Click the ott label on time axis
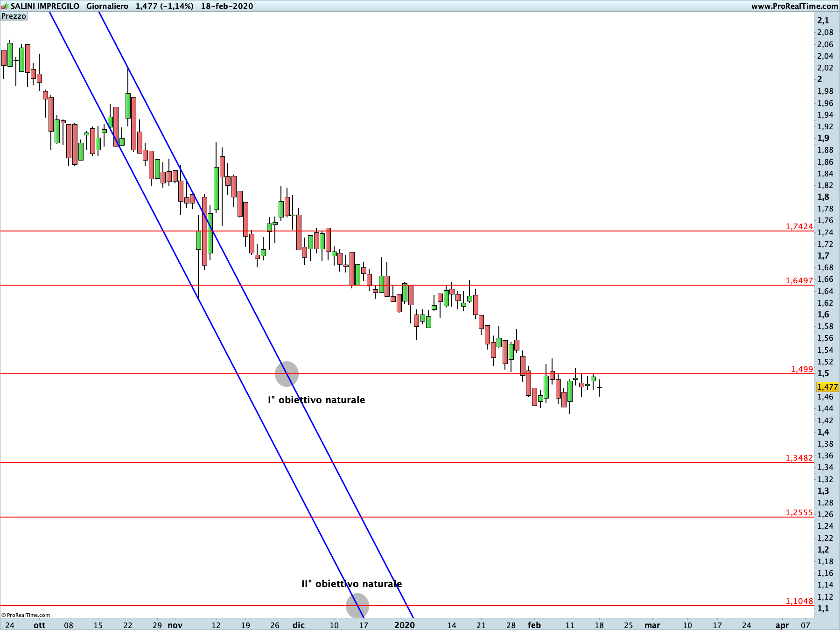The image size is (840, 630). tap(39, 625)
